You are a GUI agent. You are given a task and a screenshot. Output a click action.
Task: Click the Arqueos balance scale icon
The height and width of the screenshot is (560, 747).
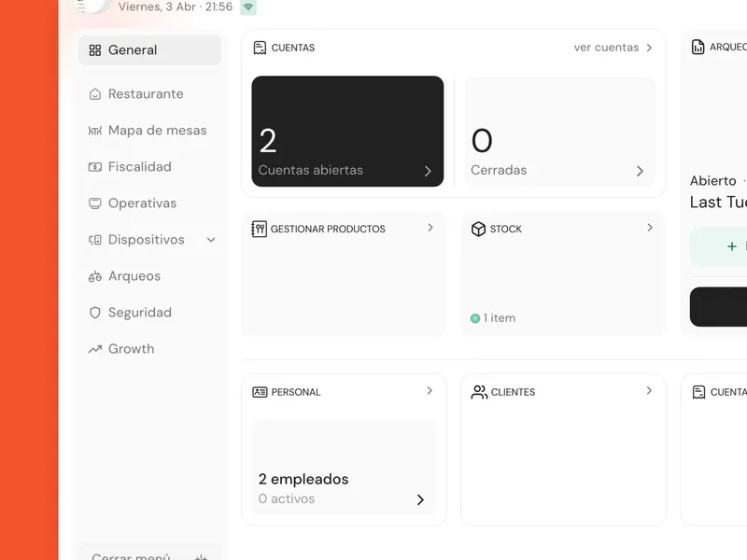(x=95, y=276)
